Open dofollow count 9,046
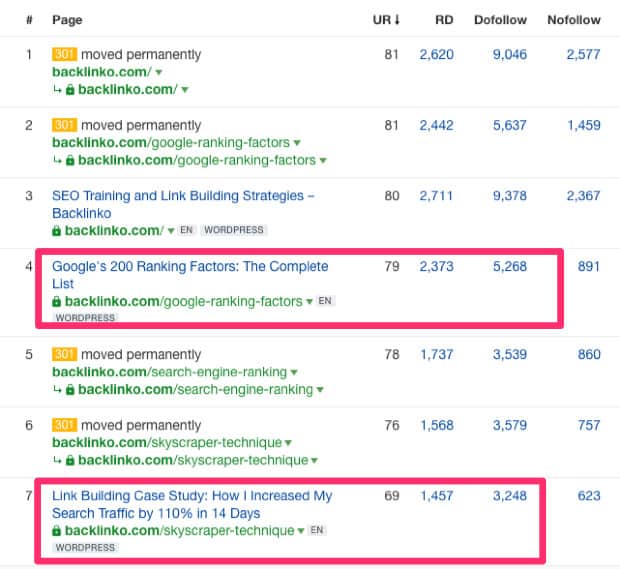Screen dimensions: 620x569 coord(510,55)
